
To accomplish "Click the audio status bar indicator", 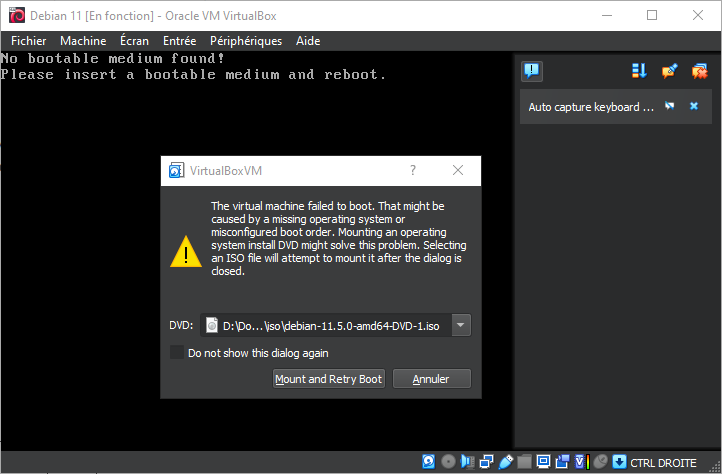I will pos(467,461).
